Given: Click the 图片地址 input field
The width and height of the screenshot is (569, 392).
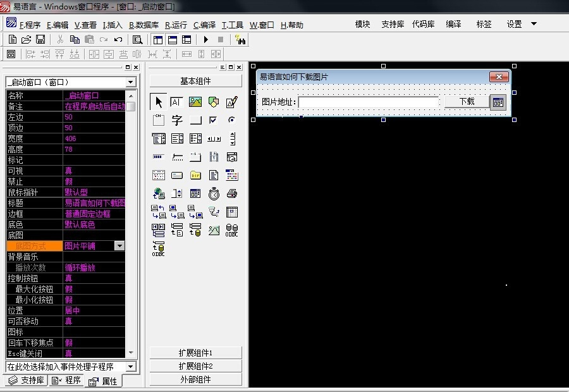Looking at the screenshot, I should (x=369, y=102).
